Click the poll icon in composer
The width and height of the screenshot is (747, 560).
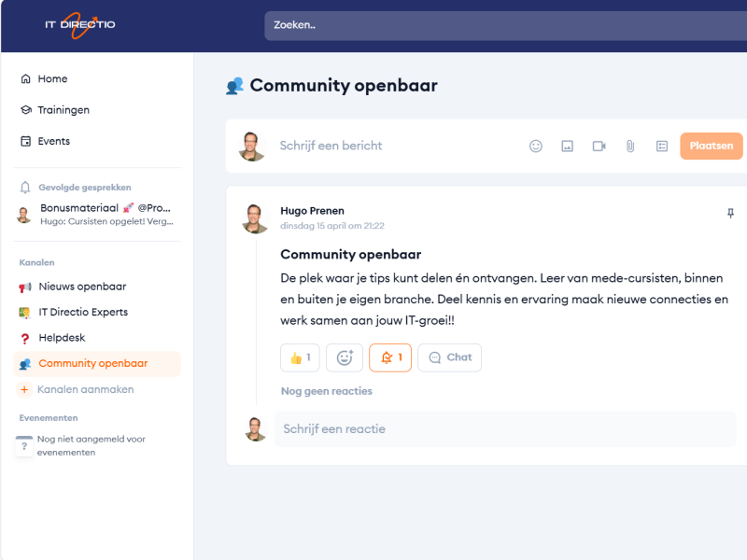click(x=662, y=146)
